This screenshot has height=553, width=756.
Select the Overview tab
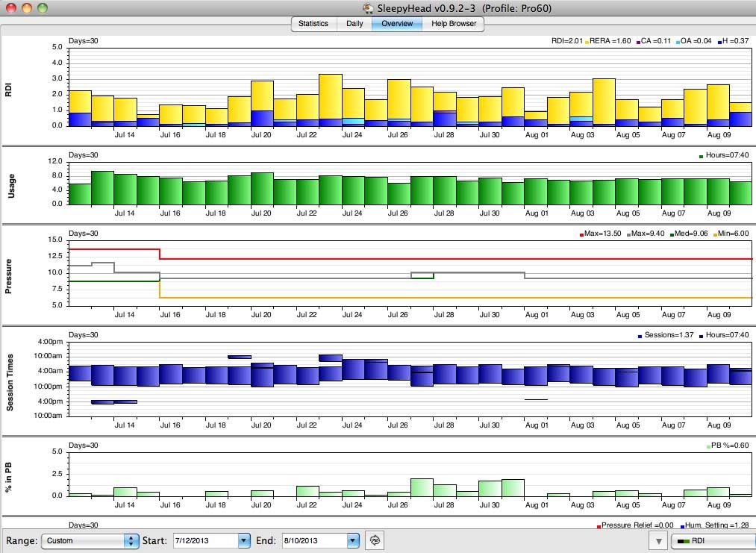click(x=397, y=23)
